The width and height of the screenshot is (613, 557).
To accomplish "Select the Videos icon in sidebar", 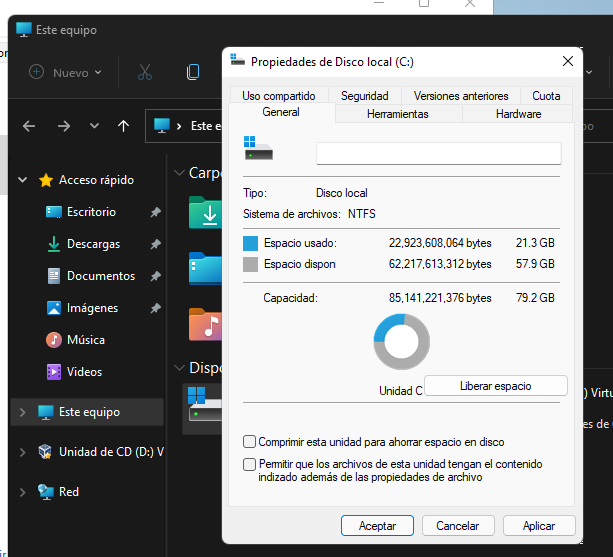I will click(x=54, y=372).
